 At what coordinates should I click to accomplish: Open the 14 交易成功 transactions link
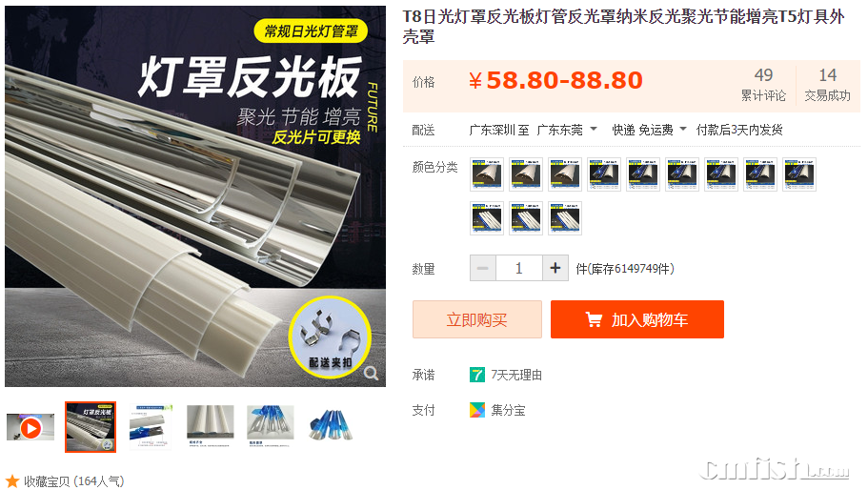pyautogui.click(x=828, y=84)
